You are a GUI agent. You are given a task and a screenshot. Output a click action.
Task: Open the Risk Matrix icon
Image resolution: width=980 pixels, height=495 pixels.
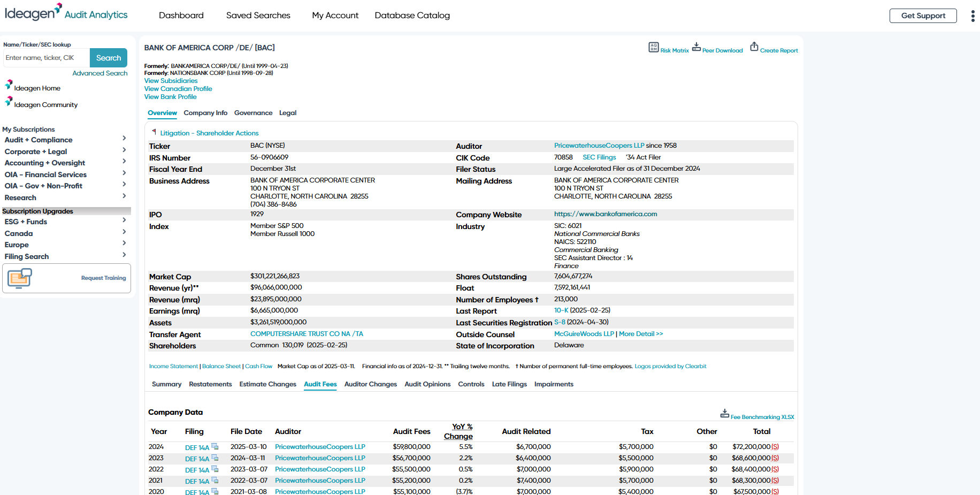pos(653,47)
